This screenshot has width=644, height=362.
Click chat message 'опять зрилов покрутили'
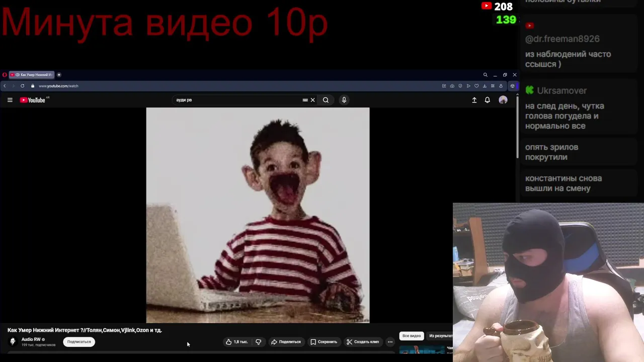click(x=551, y=152)
